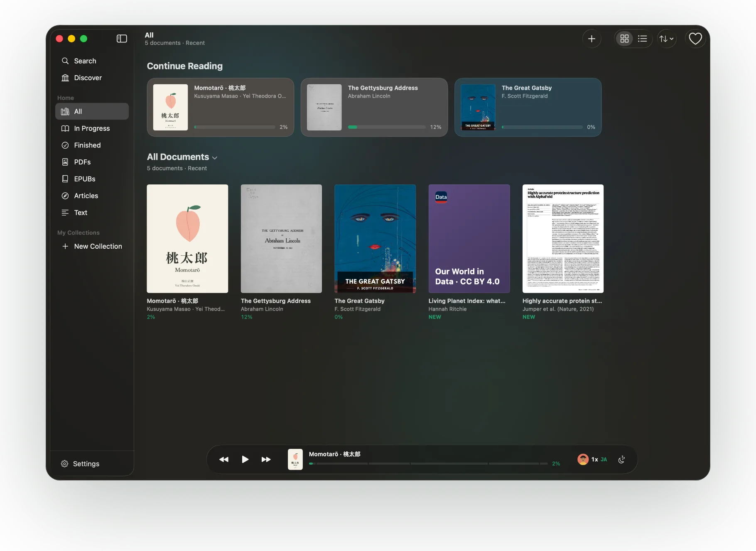Continue reading The Great Gatsby card
Viewport: 756px width, 551px height.
tap(528, 107)
